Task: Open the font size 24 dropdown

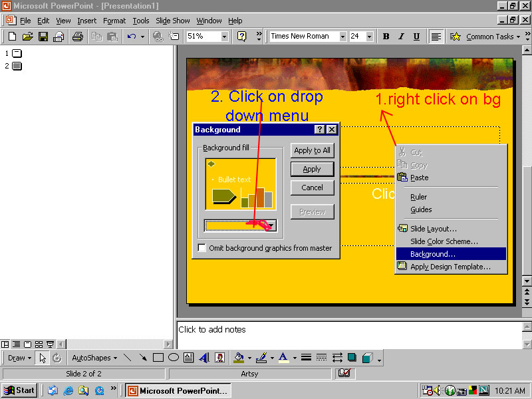Action: (370, 37)
